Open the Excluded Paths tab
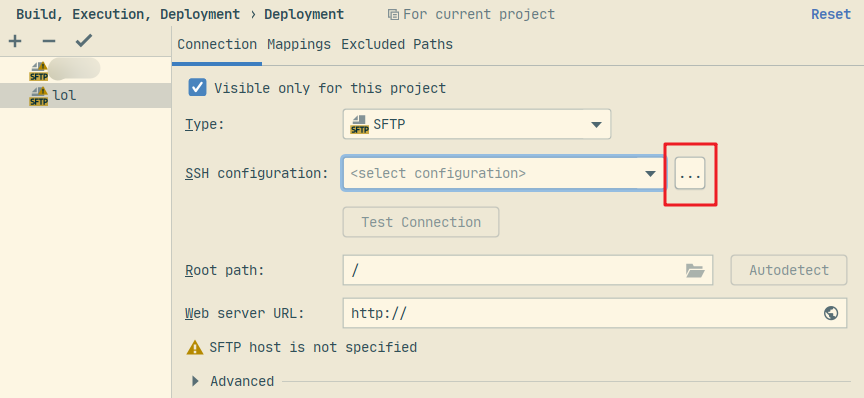 point(397,45)
